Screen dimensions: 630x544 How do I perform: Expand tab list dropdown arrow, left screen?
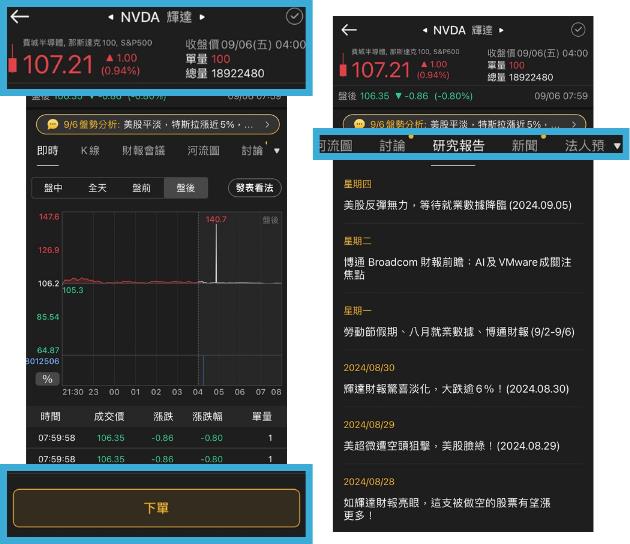(x=276, y=151)
